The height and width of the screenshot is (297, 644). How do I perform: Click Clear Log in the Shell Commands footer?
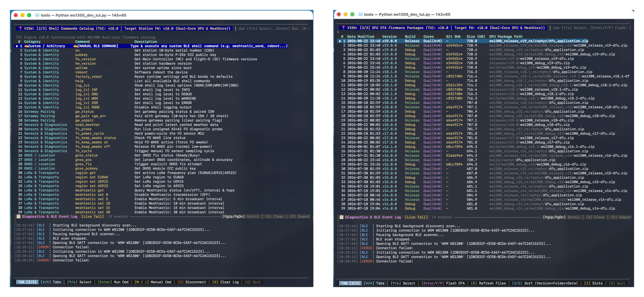pyautogui.click(x=226, y=282)
